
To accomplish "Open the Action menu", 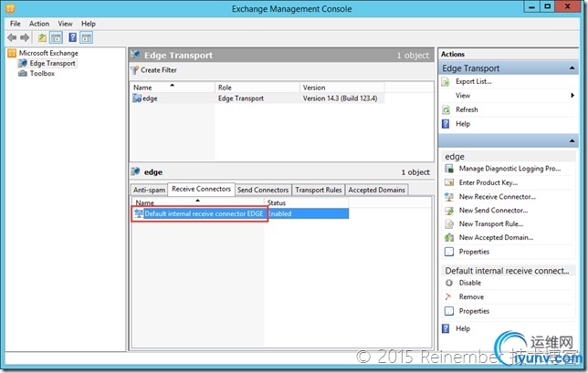I will tap(39, 24).
